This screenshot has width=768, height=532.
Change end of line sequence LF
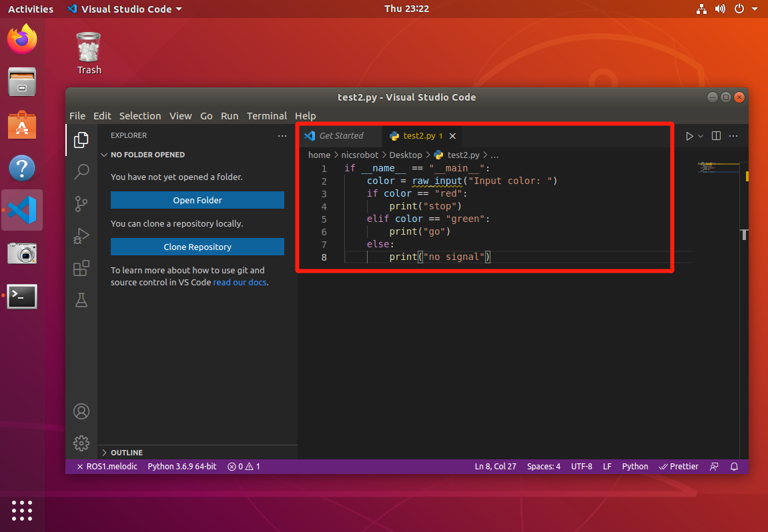607,467
